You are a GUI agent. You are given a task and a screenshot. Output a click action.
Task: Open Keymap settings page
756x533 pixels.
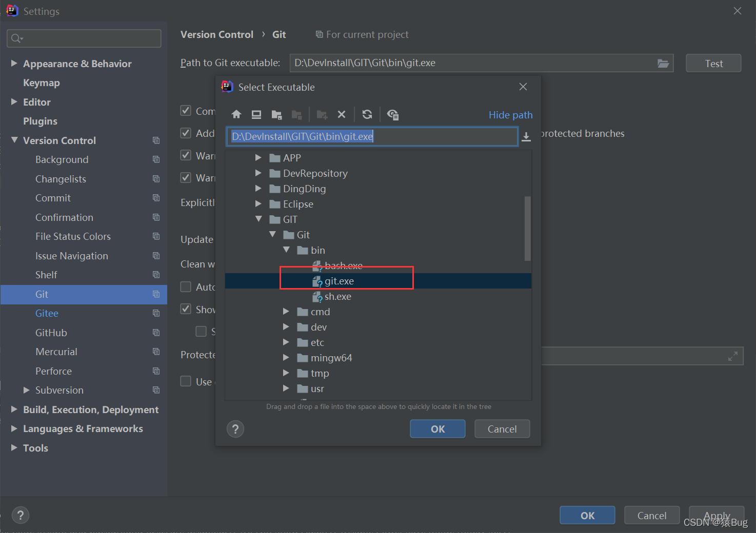point(42,83)
